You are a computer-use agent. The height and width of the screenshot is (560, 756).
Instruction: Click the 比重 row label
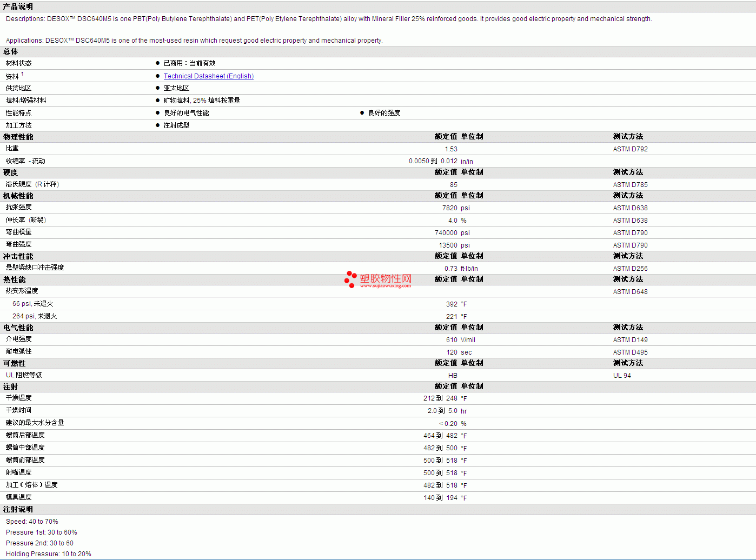click(x=12, y=148)
